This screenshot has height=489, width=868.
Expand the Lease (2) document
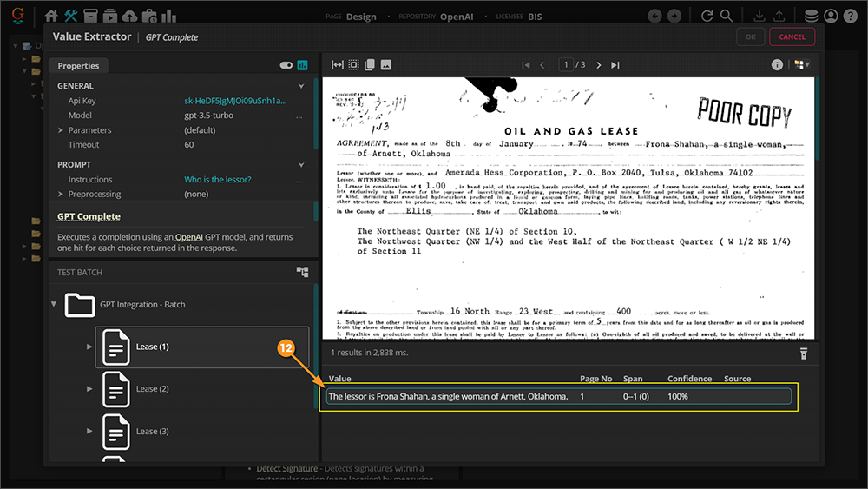pos(89,389)
